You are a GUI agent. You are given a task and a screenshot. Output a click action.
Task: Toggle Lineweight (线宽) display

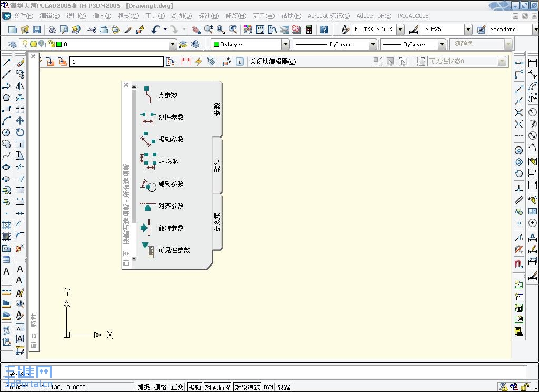coord(283,387)
